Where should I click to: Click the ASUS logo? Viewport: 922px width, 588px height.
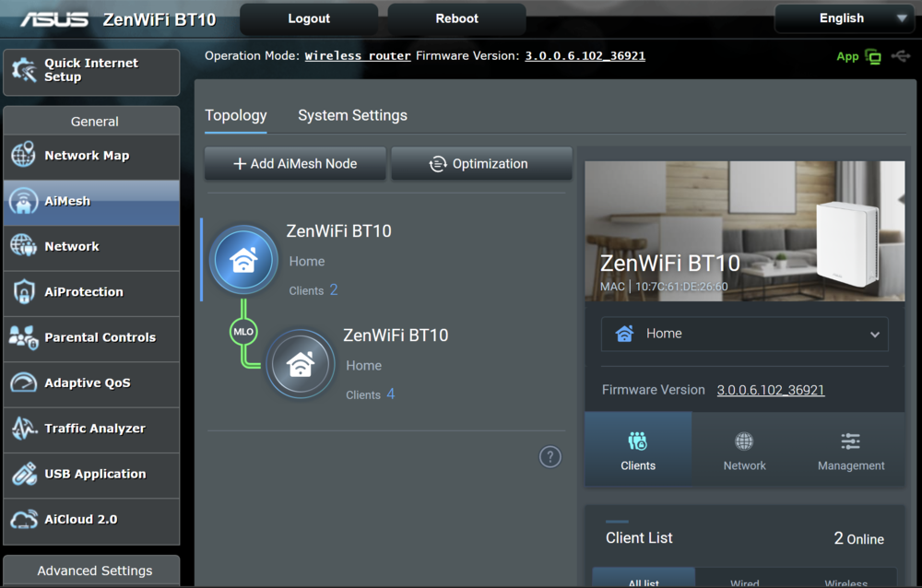[54, 19]
